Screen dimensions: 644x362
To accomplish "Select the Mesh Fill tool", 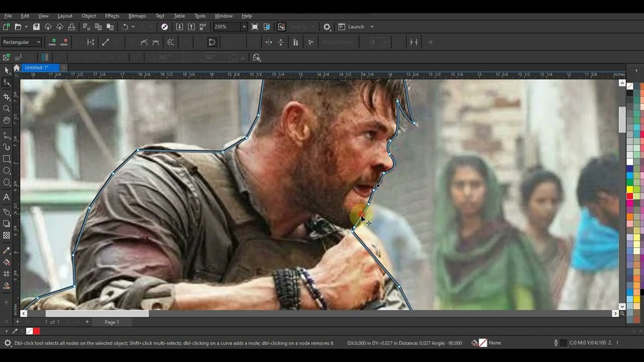I will (x=7, y=274).
